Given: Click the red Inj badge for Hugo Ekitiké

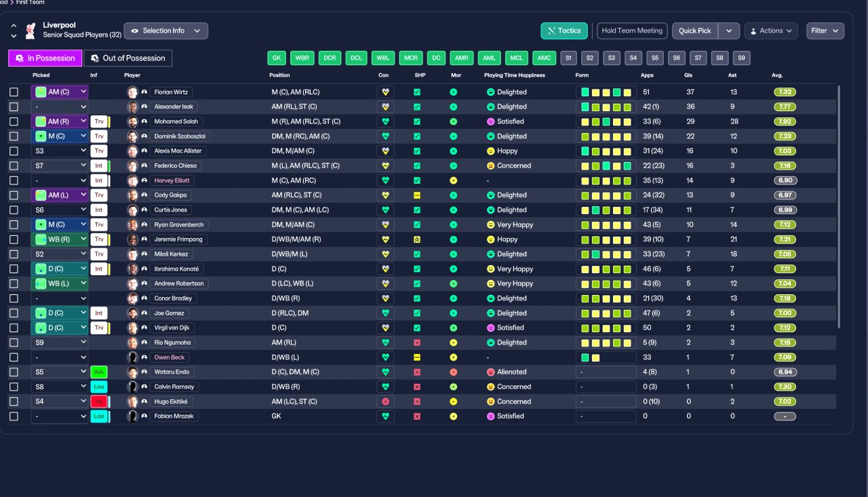Looking at the screenshot, I should tap(99, 401).
